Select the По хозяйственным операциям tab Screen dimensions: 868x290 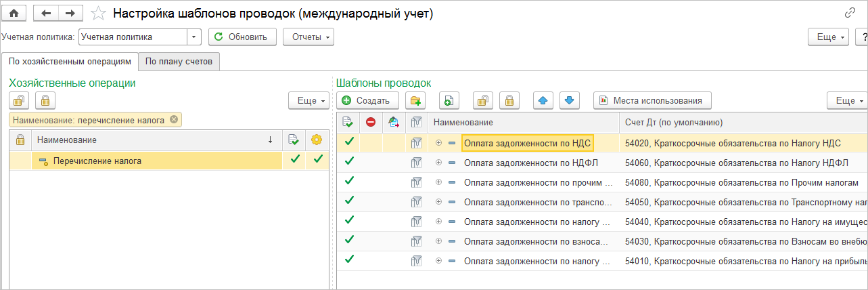click(70, 61)
